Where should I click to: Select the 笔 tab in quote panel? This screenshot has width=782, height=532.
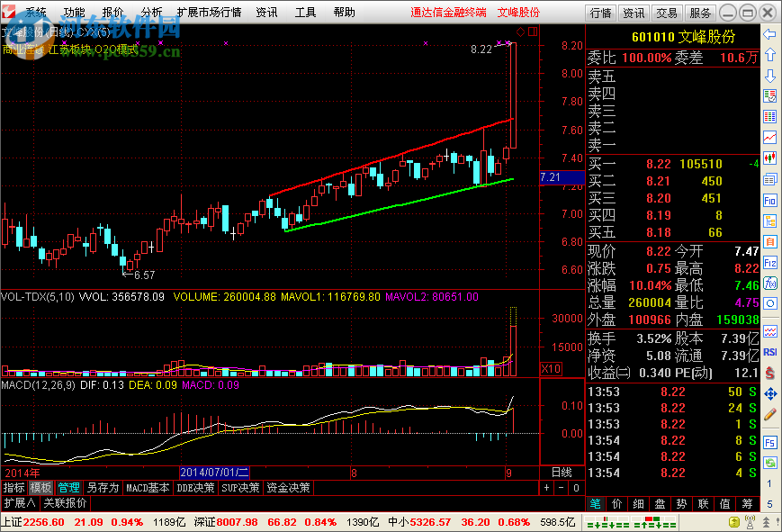(596, 503)
